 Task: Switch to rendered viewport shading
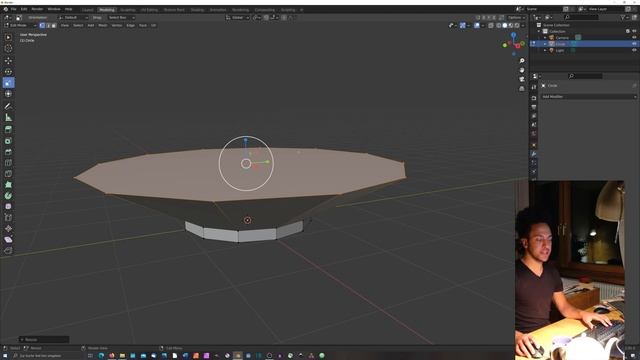click(517, 25)
